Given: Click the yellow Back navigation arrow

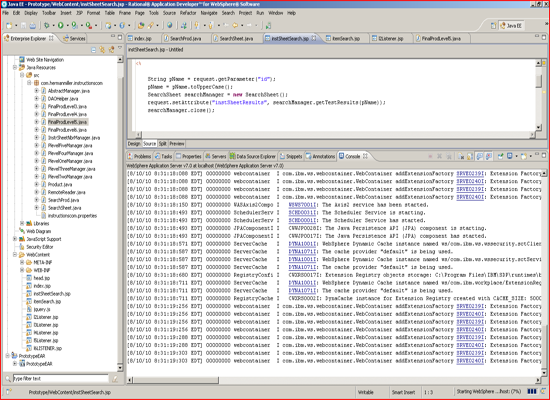Looking at the screenshot, I should [235, 25].
